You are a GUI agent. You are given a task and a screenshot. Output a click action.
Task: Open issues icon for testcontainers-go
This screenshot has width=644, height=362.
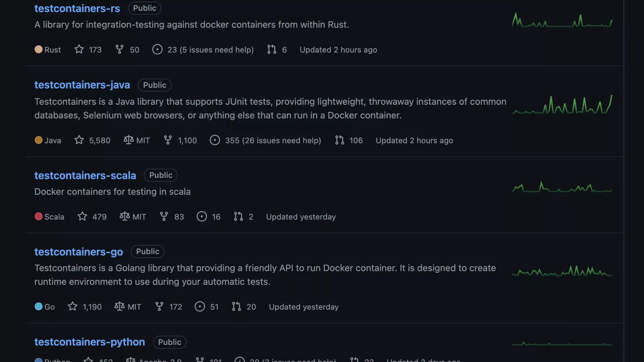200,306
